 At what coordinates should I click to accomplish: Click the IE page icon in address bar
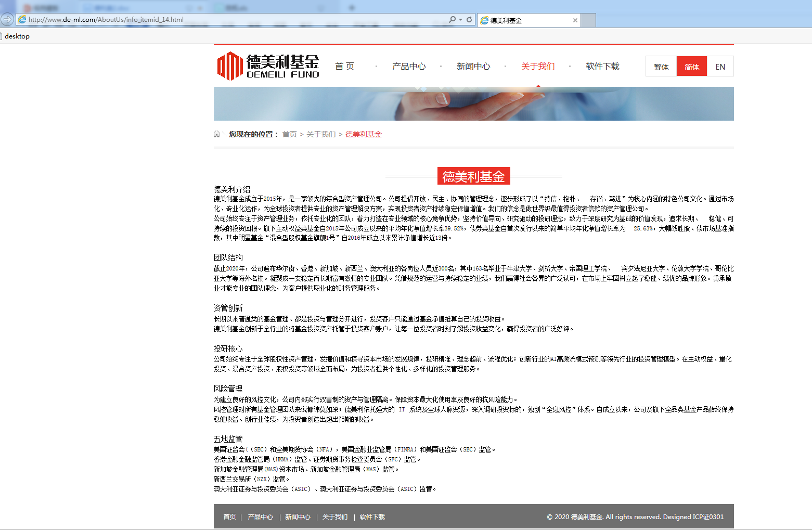click(22, 20)
